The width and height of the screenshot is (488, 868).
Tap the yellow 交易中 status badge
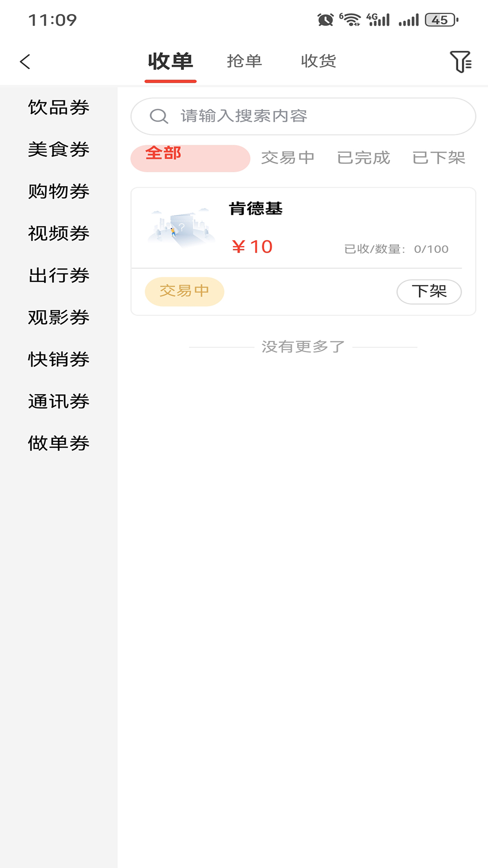click(x=184, y=291)
